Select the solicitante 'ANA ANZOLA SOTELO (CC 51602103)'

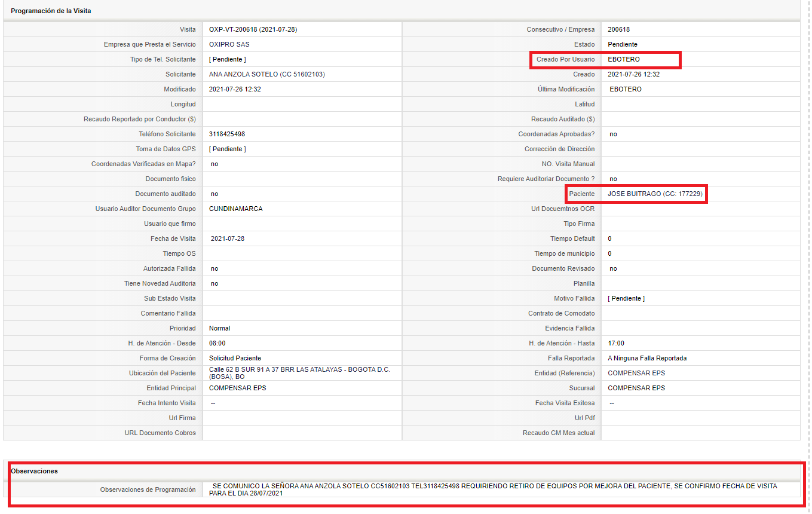click(x=267, y=74)
